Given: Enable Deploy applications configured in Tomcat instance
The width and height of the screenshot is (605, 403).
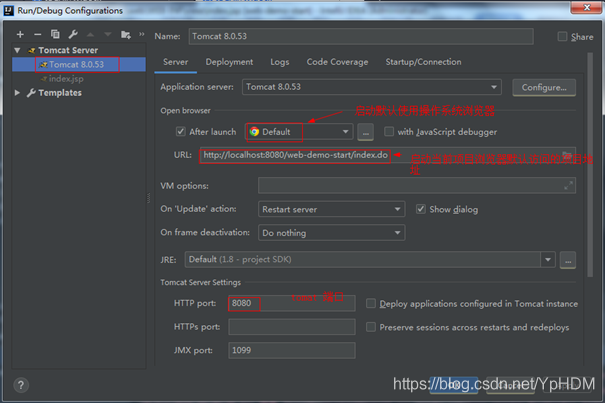Looking at the screenshot, I should (371, 303).
